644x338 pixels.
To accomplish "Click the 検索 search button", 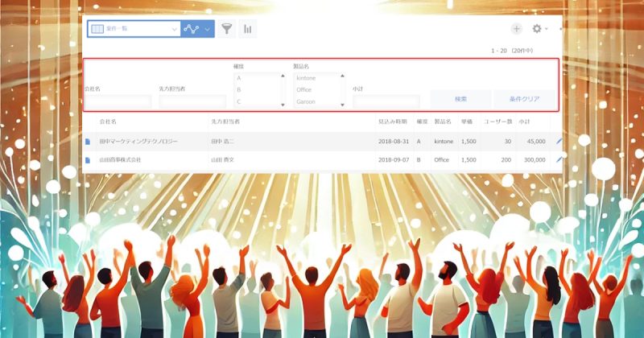I will tap(460, 99).
